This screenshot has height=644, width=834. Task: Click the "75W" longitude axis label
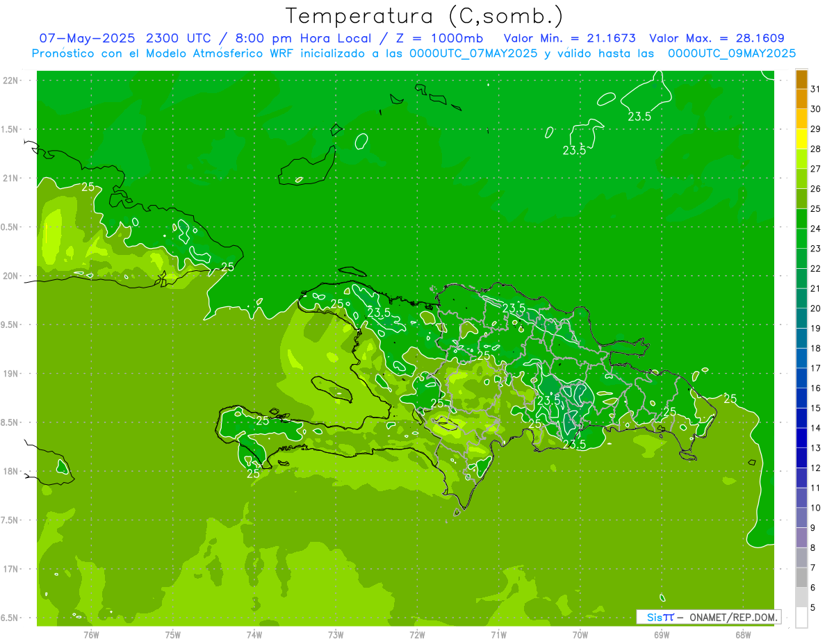coord(172,635)
